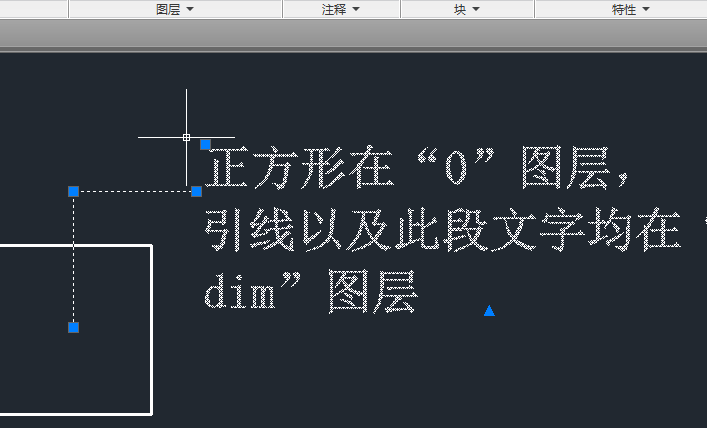
Task: Expand the 块 ribbon panel
Action: click(467, 9)
